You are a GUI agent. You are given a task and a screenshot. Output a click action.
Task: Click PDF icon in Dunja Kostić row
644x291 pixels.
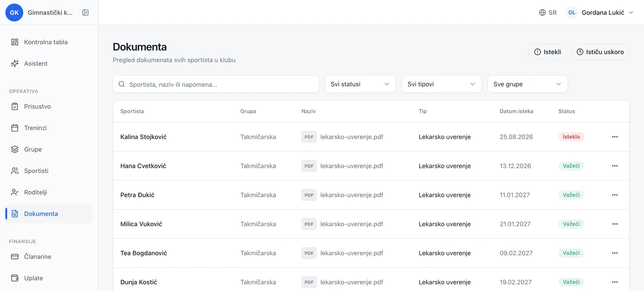coord(309,282)
